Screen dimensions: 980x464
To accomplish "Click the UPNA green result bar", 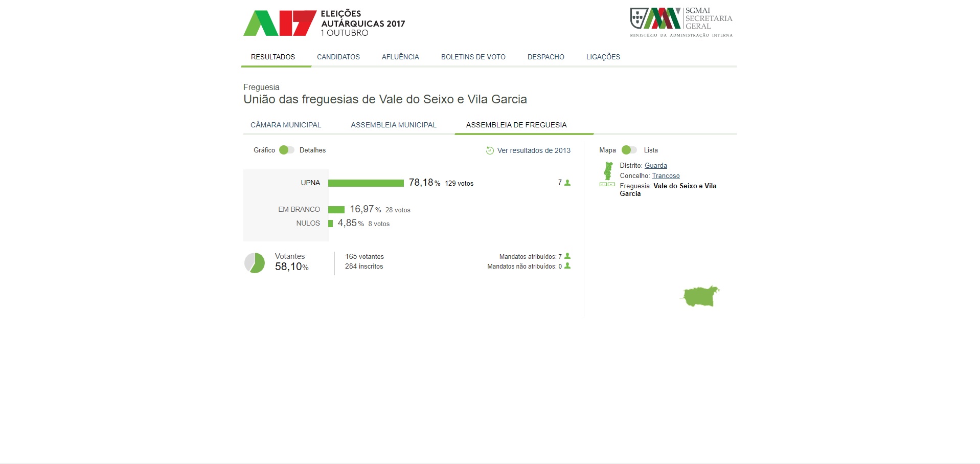I will point(366,183).
